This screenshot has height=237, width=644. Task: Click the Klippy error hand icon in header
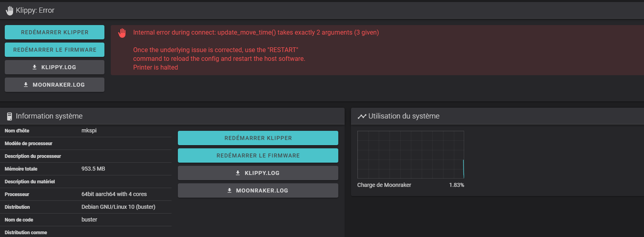[x=10, y=11]
